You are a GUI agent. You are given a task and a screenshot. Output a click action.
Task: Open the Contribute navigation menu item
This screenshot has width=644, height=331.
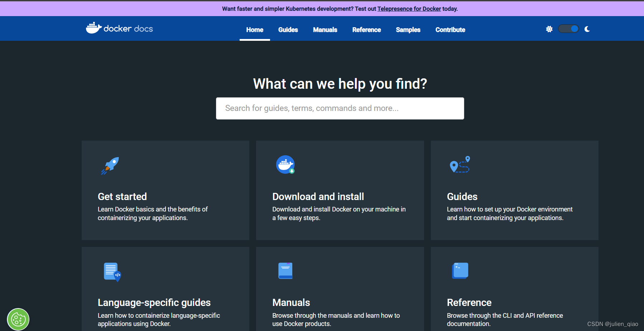450,30
